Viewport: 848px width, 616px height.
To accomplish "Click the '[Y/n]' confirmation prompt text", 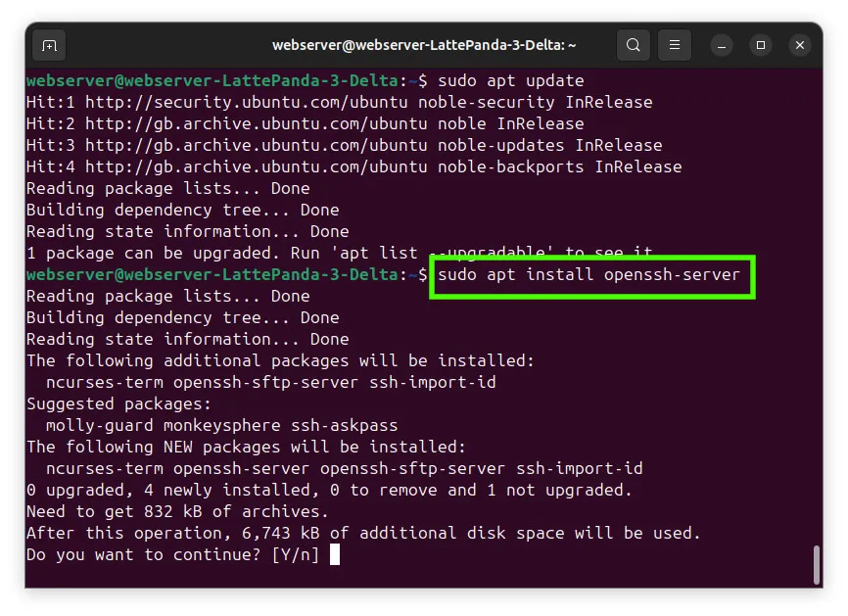I will [296, 555].
